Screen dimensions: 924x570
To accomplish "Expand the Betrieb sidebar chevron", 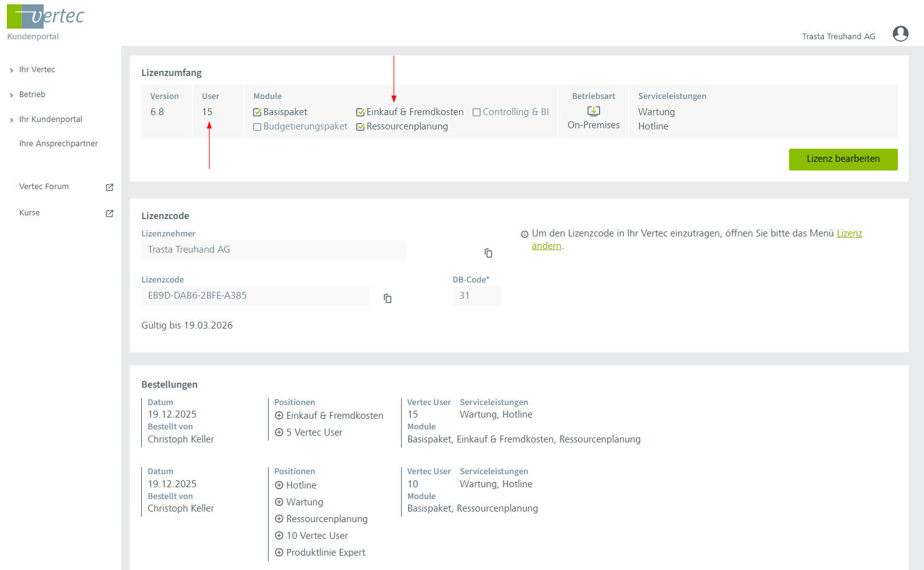I will click(x=12, y=95).
